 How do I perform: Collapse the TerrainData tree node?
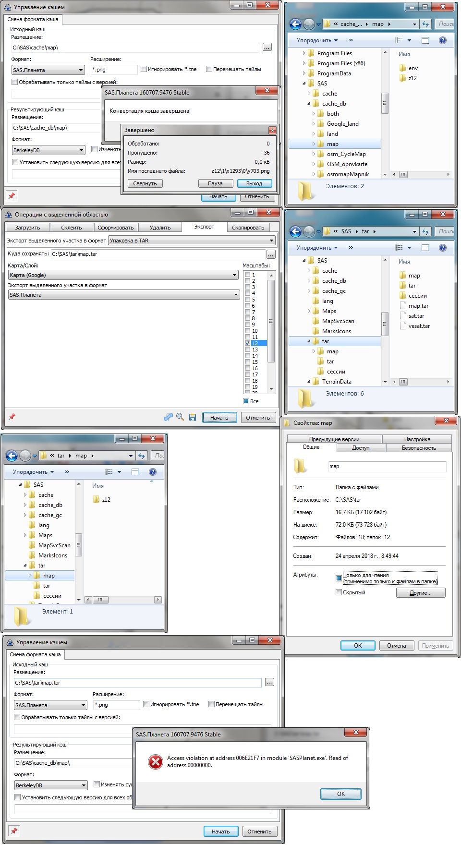coord(309,382)
